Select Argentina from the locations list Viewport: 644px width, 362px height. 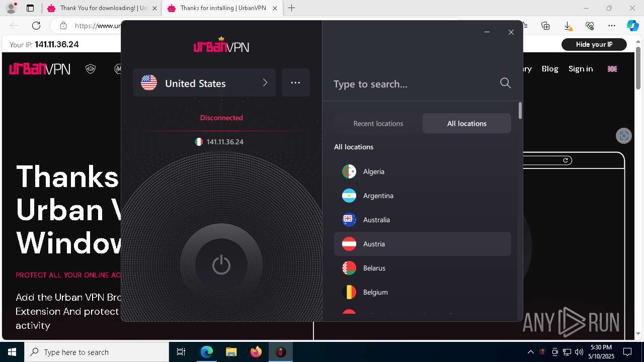click(x=423, y=196)
